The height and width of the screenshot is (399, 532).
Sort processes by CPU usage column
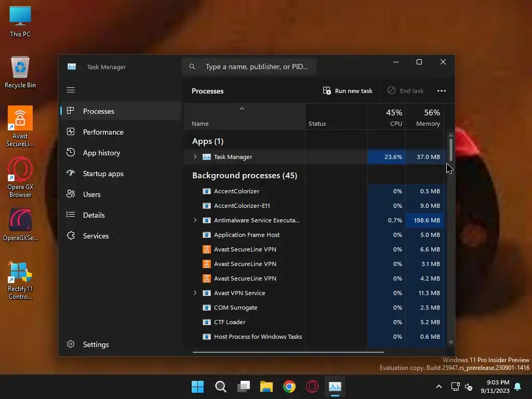click(387, 117)
